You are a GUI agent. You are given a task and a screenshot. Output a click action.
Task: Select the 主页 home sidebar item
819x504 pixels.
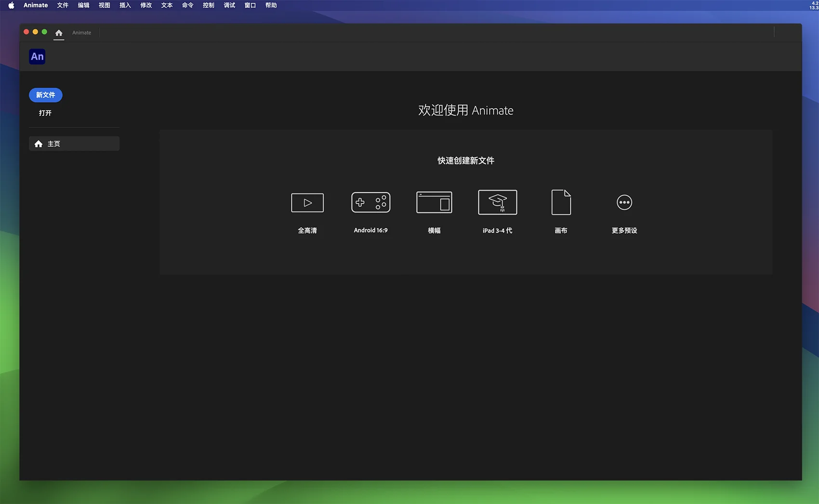74,144
